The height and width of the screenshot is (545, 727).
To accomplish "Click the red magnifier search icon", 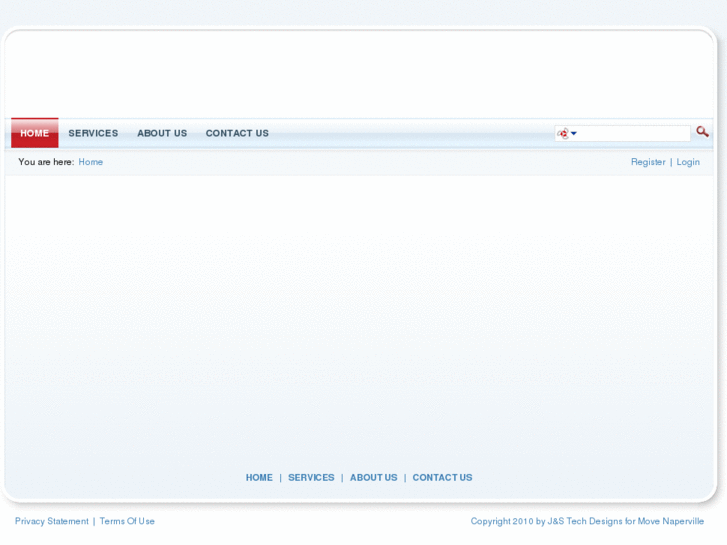I will [702, 132].
